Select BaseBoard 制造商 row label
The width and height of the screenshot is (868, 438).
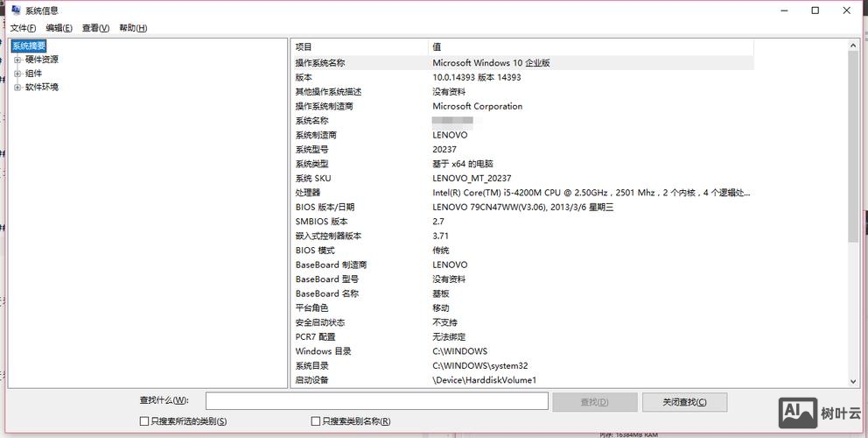click(x=331, y=265)
